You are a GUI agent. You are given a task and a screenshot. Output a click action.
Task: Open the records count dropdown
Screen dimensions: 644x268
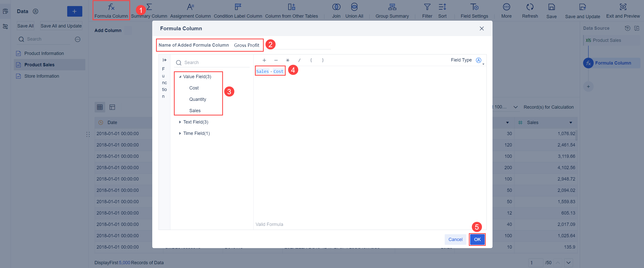point(515,107)
